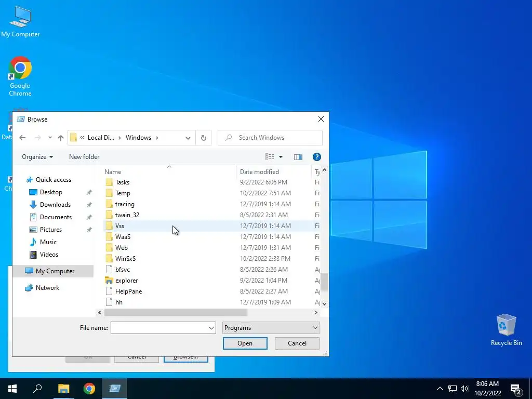Open Downloads in the navigation pane

(55, 205)
